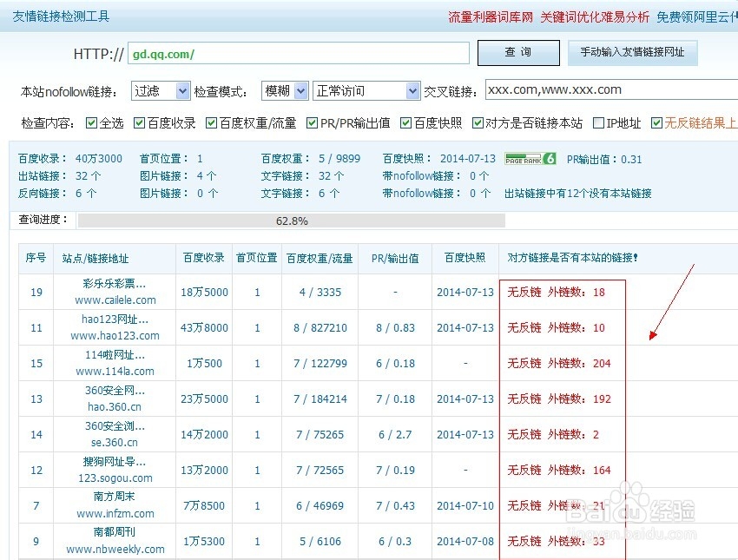The height and width of the screenshot is (560, 738).
Task: Click the 40万3000 百度收录 summary value
Action: 99,159
